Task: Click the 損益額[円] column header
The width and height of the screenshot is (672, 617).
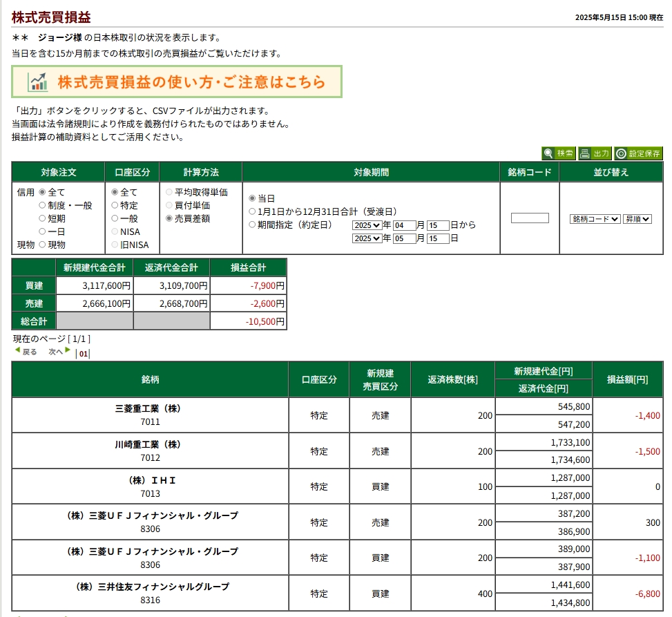Action: click(x=627, y=379)
